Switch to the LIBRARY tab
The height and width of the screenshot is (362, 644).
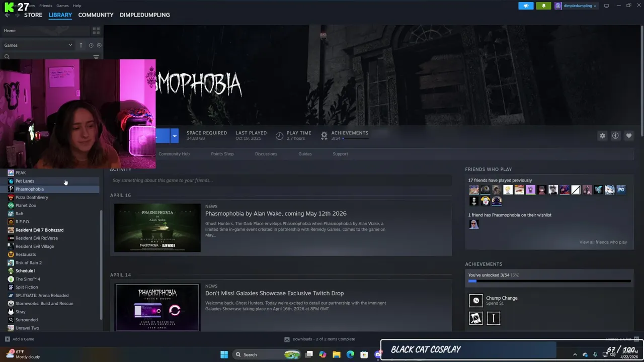pyautogui.click(x=60, y=15)
